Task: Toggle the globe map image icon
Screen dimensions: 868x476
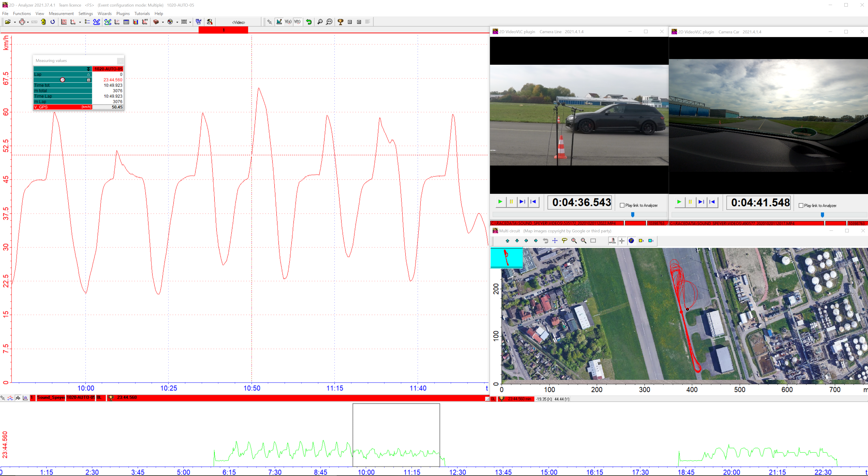Action: pos(631,241)
